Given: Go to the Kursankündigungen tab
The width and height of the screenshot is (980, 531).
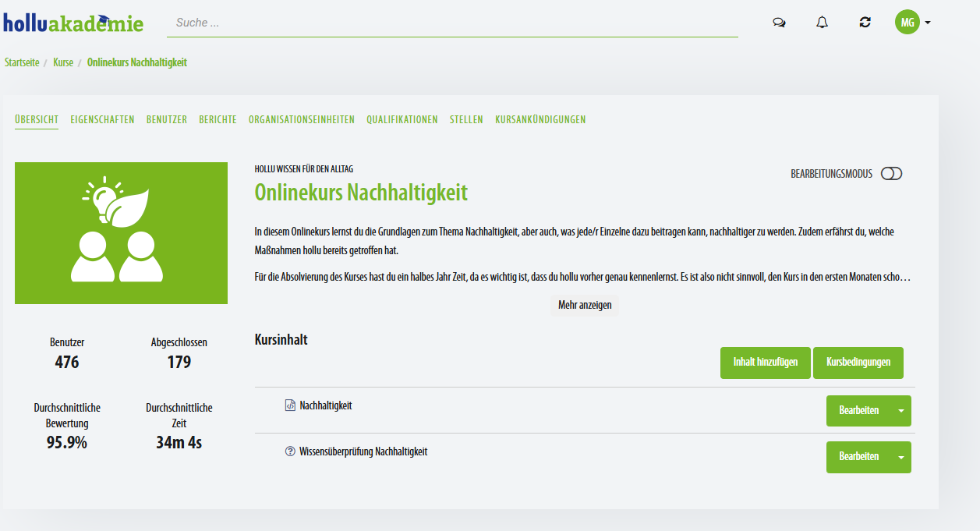Looking at the screenshot, I should click(x=540, y=120).
